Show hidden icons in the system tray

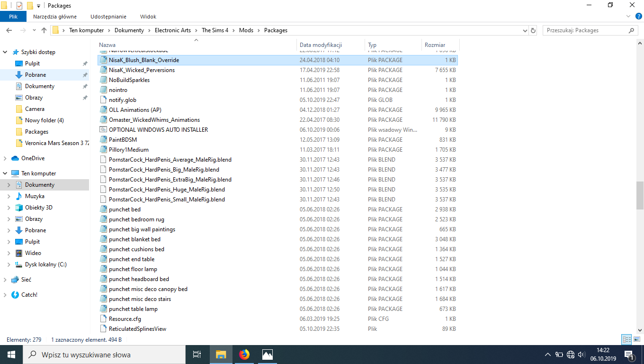pyautogui.click(x=548, y=354)
